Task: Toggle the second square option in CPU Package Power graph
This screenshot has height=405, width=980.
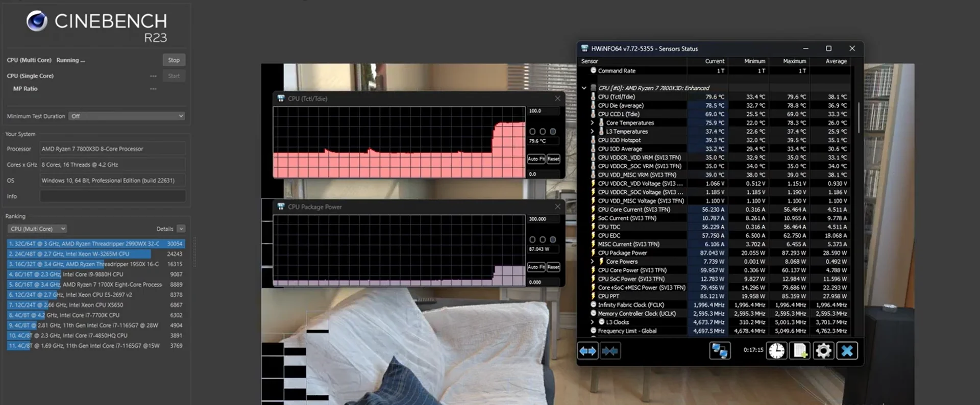Action: pos(543,240)
